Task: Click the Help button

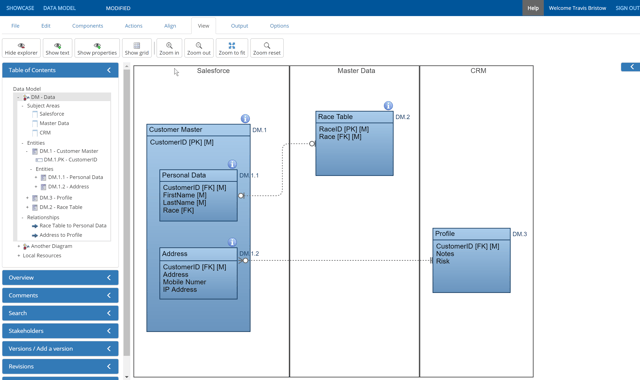Action: click(533, 8)
